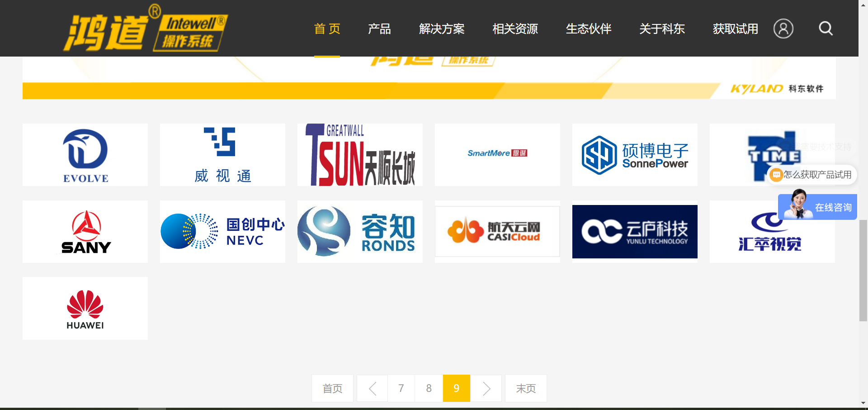Image resolution: width=868 pixels, height=410 pixels.
Task: Open the 关于科东 menu
Action: tap(662, 29)
